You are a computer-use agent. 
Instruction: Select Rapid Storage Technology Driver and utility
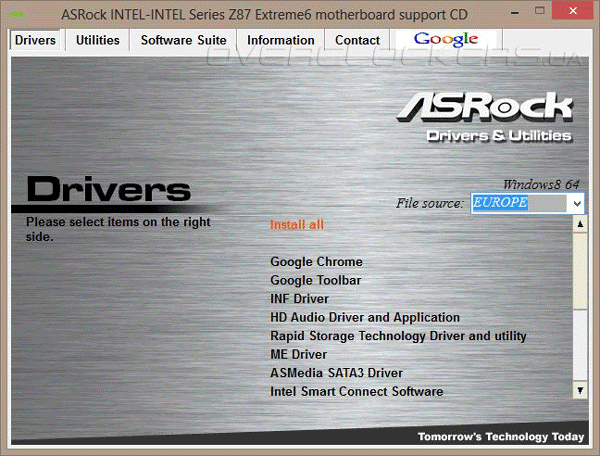(398, 336)
